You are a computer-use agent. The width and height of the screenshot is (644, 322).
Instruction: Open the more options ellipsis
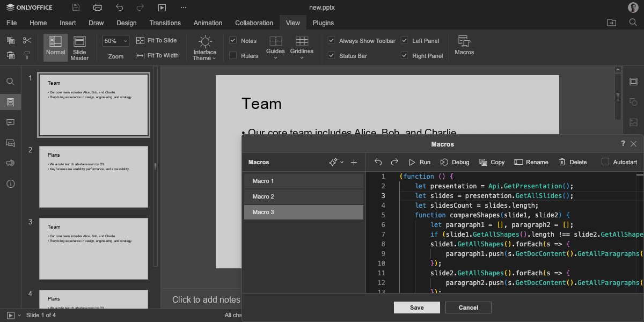[184, 8]
